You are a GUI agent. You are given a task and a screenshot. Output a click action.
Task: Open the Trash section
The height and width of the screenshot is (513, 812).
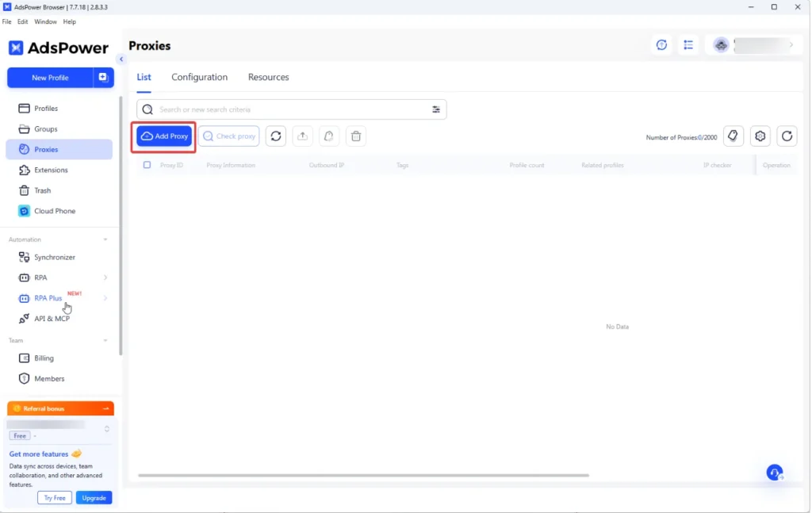40,190
